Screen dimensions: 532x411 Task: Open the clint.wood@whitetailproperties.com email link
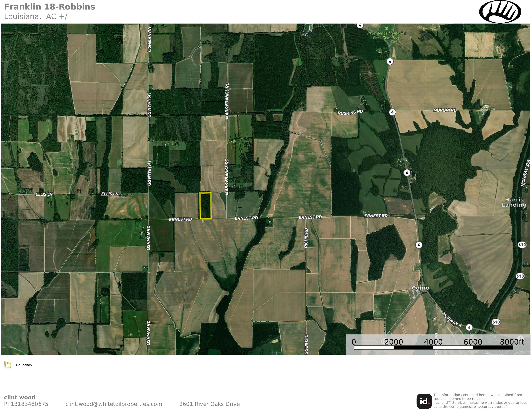click(114, 404)
